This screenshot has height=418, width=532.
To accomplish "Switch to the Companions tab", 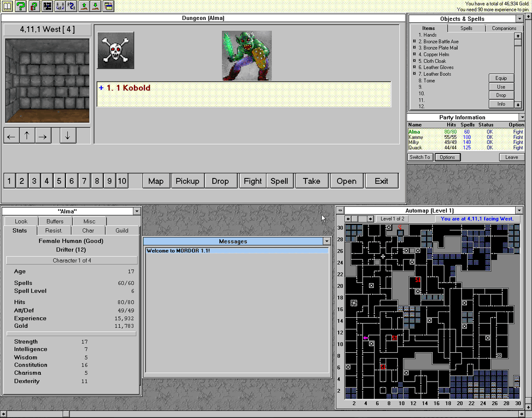I will 505,28.
